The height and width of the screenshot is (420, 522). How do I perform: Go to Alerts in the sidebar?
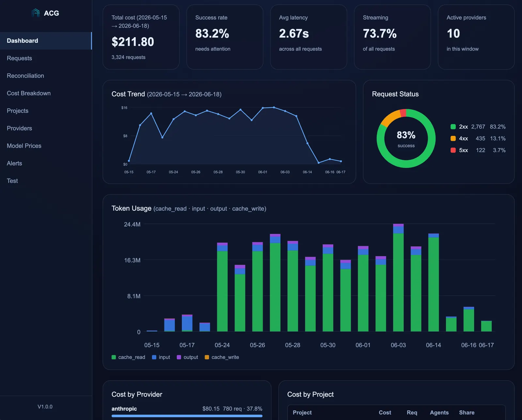[46, 163]
